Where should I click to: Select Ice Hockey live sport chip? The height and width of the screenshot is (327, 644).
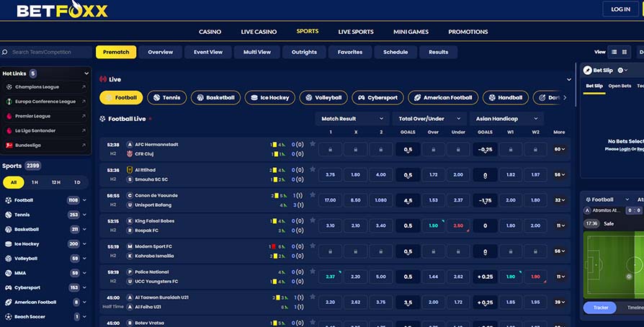(x=270, y=98)
